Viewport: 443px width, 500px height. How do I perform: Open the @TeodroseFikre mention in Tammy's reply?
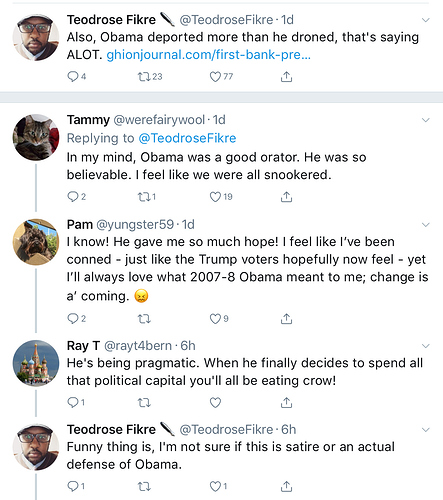pyautogui.click(x=187, y=138)
